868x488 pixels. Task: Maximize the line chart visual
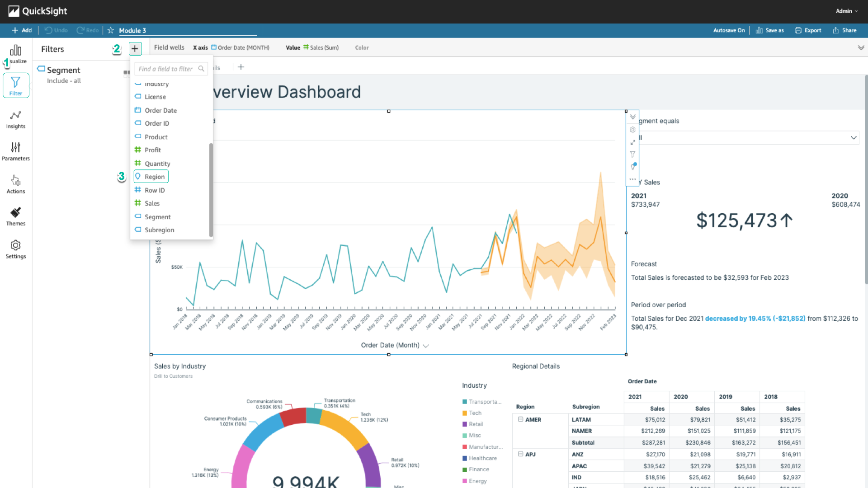pyautogui.click(x=632, y=142)
